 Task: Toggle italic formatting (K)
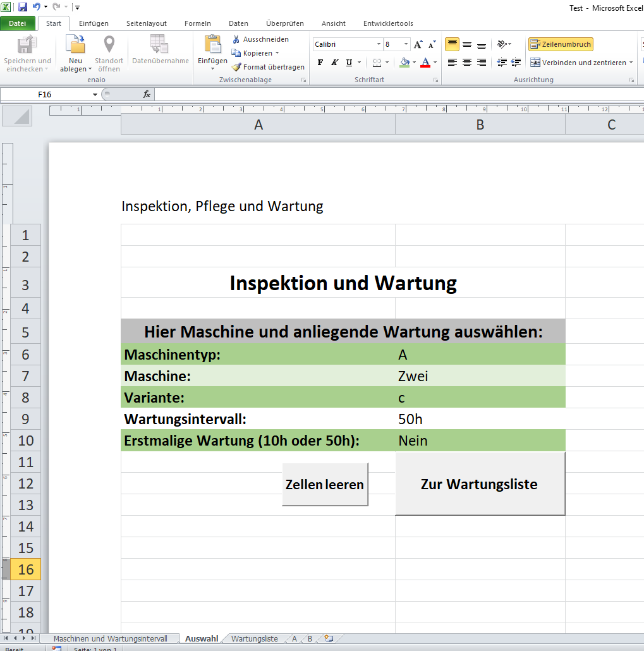coord(335,63)
